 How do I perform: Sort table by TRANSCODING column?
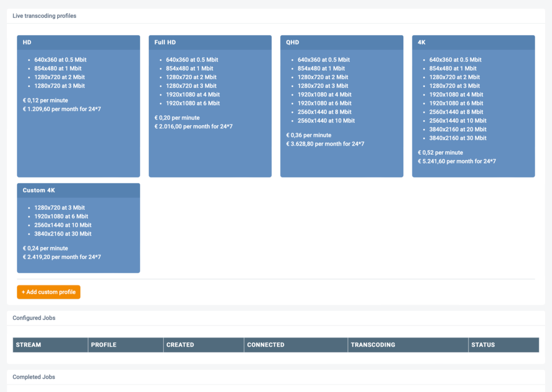click(x=373, y=345)
